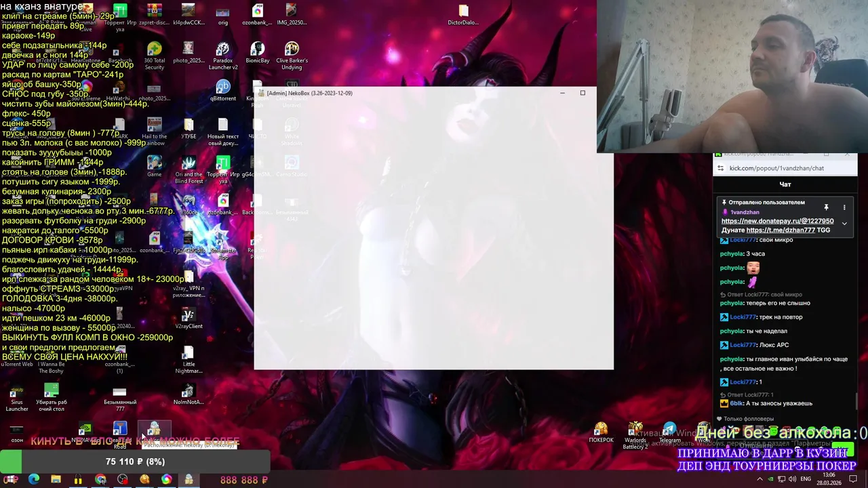Open pinned message options menu
This screenshot has width=868, height=488.
click(x=844, y=207)
